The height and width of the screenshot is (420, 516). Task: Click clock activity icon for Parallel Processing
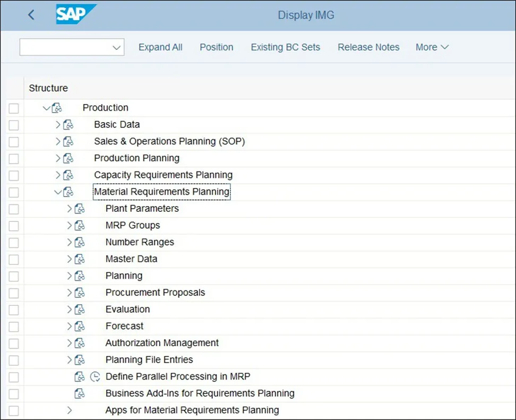[x=95, y=376]
